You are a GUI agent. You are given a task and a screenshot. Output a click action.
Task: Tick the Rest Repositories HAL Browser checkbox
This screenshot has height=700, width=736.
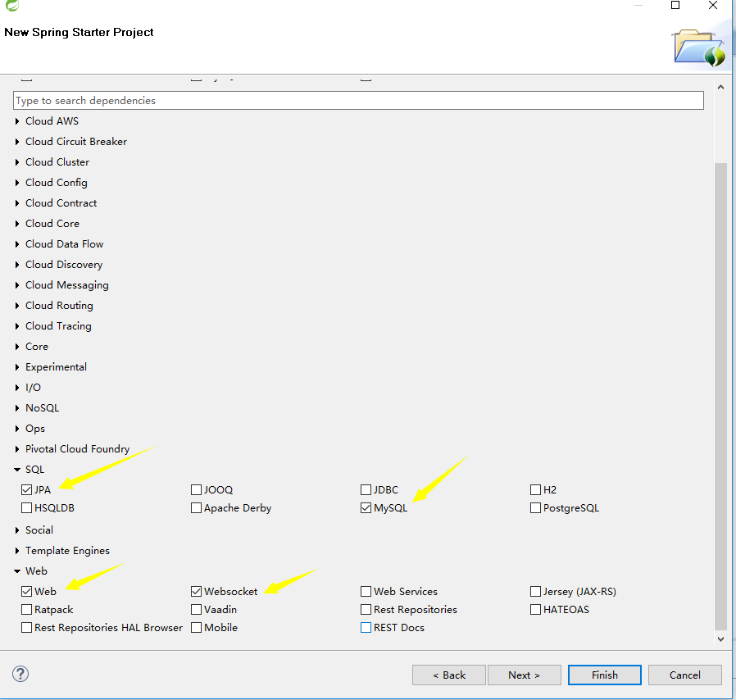pyautogui.click(x=26, y=628)
